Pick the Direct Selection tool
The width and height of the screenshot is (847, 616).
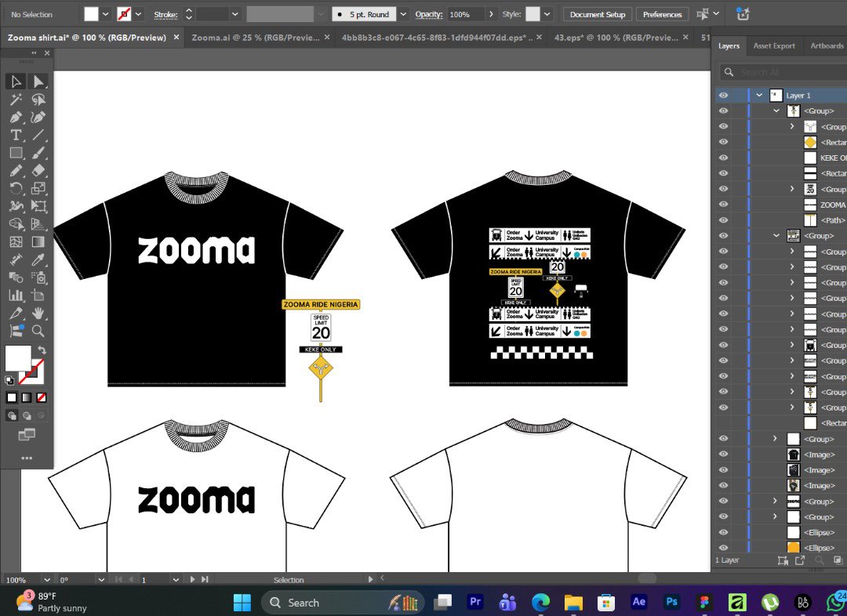tap(37, 81)
